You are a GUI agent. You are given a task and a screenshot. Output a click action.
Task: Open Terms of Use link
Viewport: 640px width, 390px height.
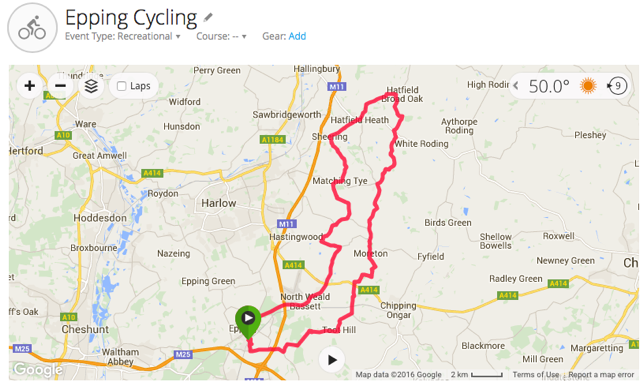536,374
